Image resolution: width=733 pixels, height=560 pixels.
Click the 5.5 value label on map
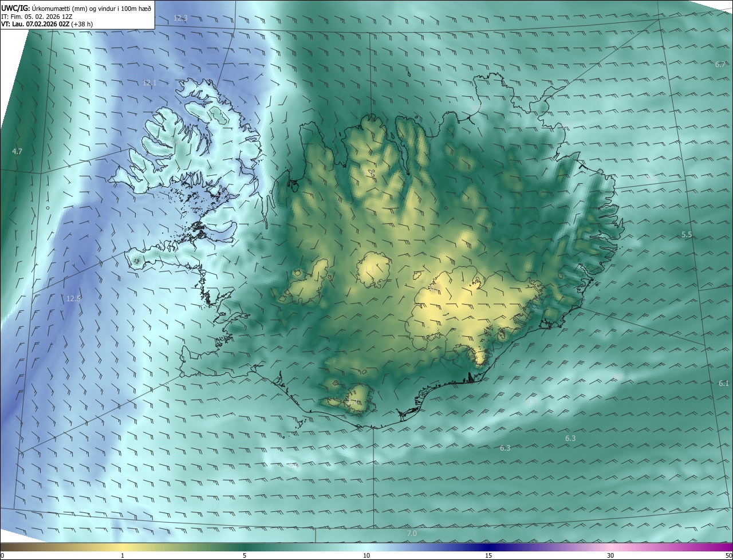687,235
